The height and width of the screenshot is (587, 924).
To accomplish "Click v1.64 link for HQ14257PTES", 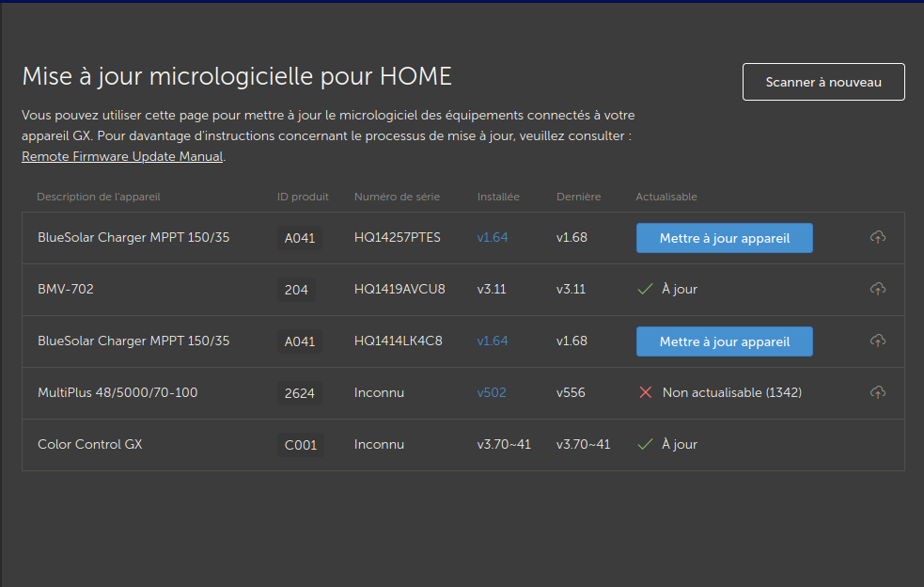I will 493,237.
